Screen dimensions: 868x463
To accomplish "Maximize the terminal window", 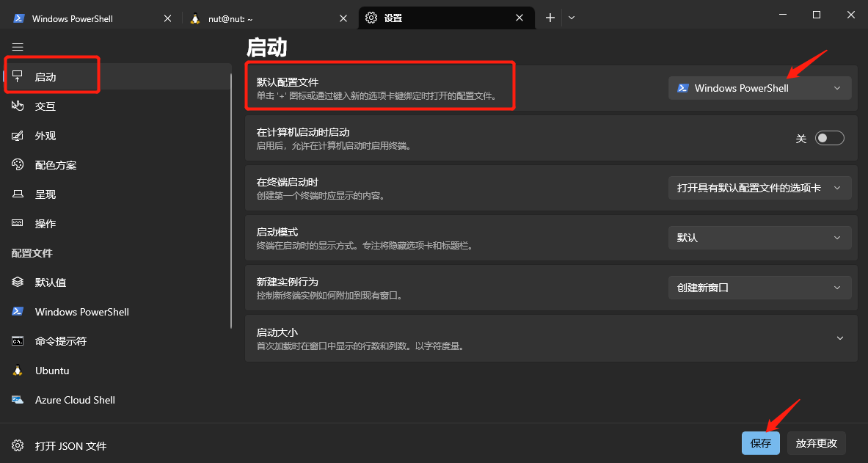I will [x=817, y=15].
